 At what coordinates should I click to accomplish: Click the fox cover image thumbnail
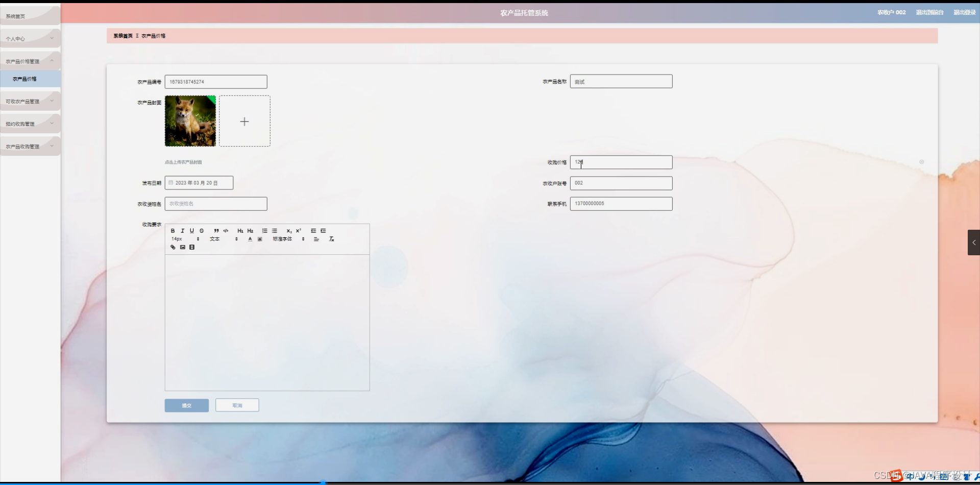[x=190, y=121]
